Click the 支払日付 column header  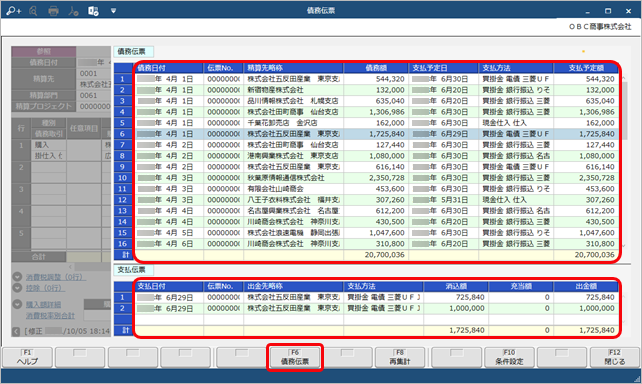[168, 286]
